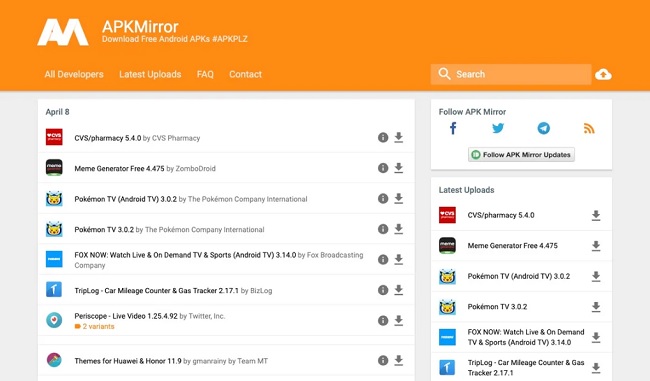Open developer BizLog link
This screenshot has width=650, height=381.
click(261, 291)
